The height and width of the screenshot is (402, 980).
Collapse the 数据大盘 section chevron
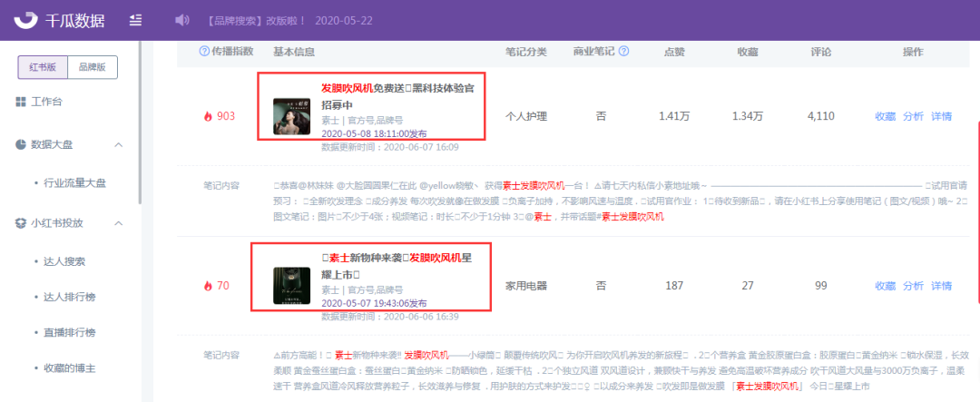[118, 144]
